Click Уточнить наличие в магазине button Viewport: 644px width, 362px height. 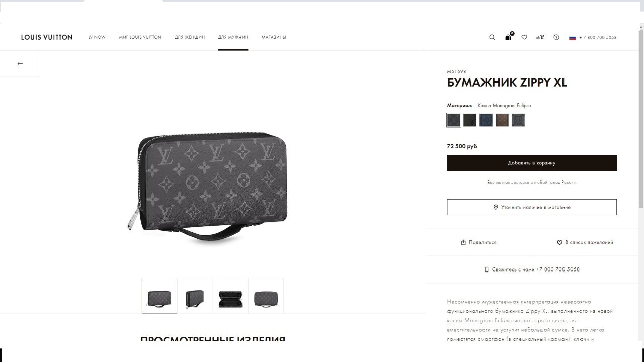pos(532,207)
